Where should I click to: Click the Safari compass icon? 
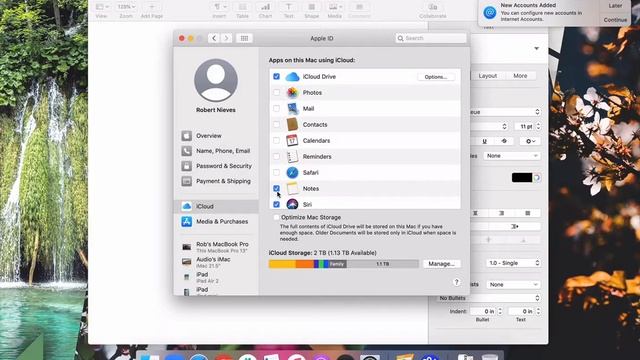(x=292, y=173)
